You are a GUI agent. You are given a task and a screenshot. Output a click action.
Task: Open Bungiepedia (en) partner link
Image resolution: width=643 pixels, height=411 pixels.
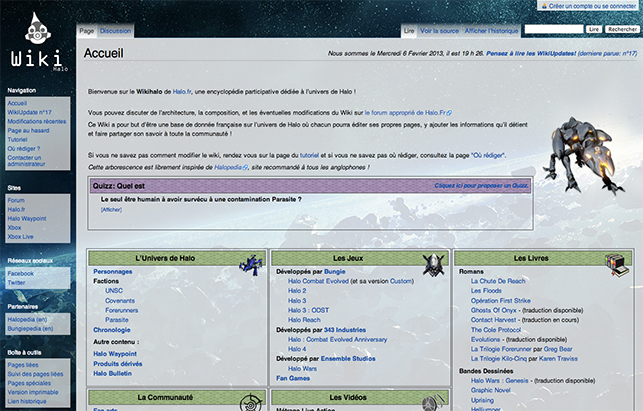coord(30,329)
